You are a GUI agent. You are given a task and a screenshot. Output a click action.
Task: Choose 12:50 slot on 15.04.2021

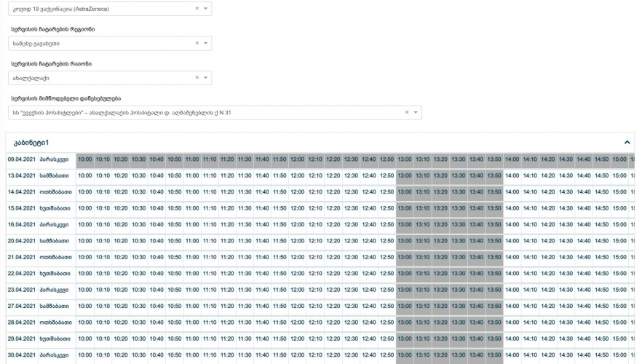point(387,208)
